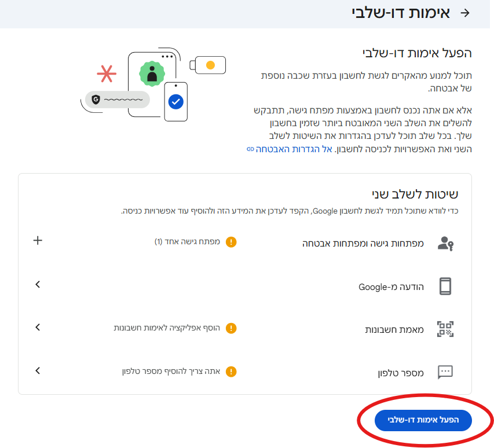Screen dimensions: 494x448
Task: Click the back arrow beside אימות דו-שלבי
Action: pos(465,13)
